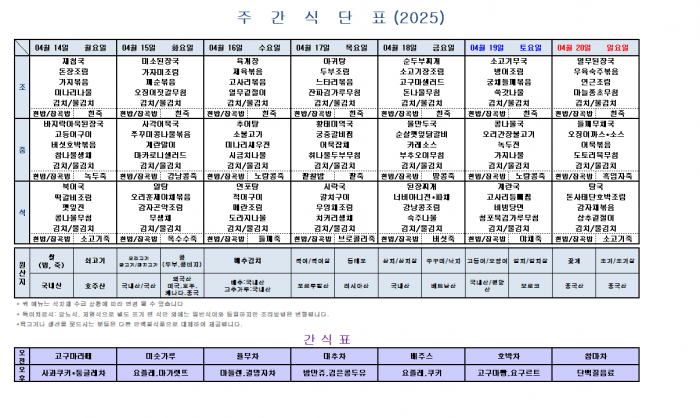
Task: Click lunch item "황태미역국"
Action: [334, 124]
